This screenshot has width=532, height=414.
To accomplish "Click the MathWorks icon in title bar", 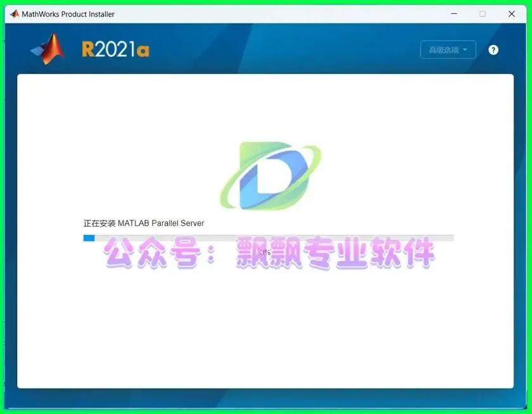I will coord(15,14).
